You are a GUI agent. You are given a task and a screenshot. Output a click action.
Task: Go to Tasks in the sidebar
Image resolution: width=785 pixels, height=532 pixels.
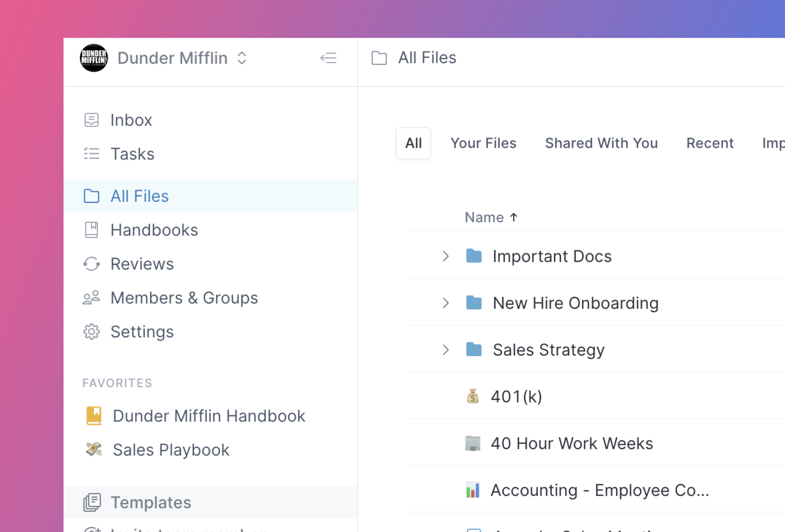click(x=132, y=154)
